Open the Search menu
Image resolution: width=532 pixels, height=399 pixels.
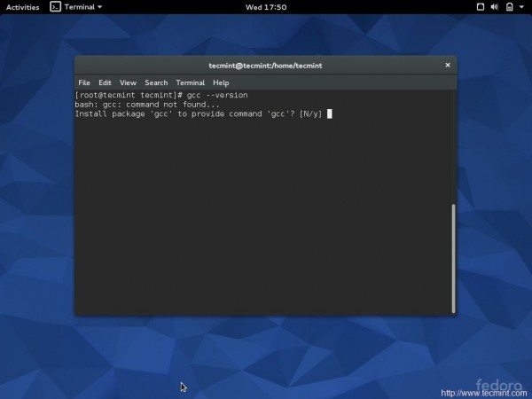pos(156,82)
